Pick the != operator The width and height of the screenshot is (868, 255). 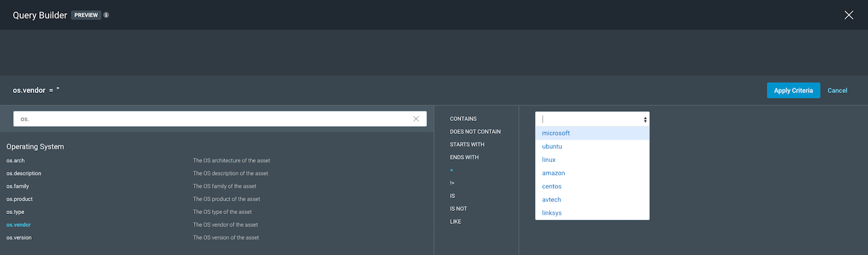(x=452, y=183)
